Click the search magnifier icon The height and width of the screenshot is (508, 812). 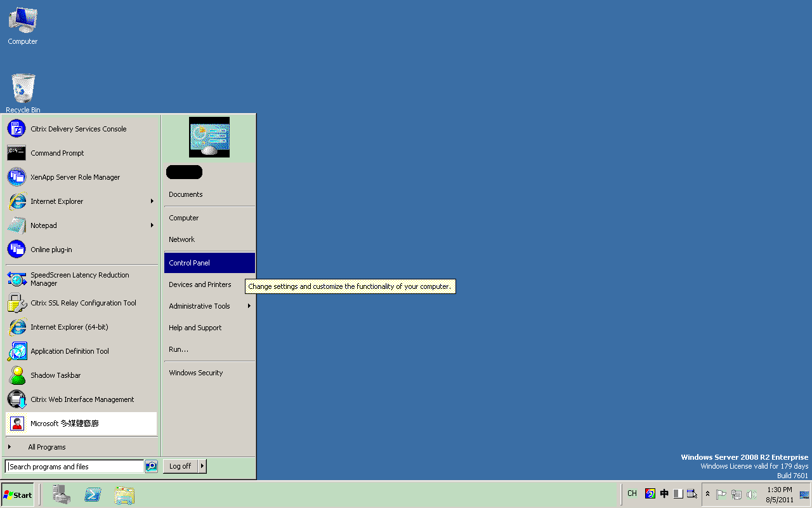(151, 466)
